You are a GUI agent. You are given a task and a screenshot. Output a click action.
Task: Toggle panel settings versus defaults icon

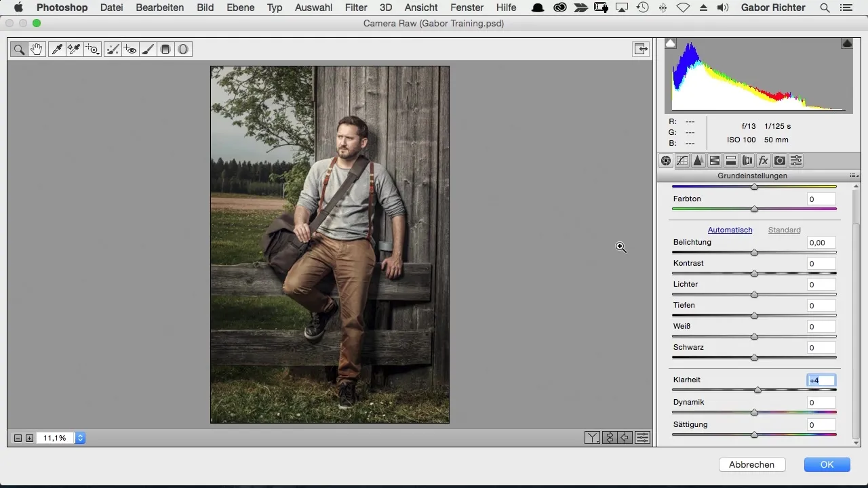(x=643, y=438)
